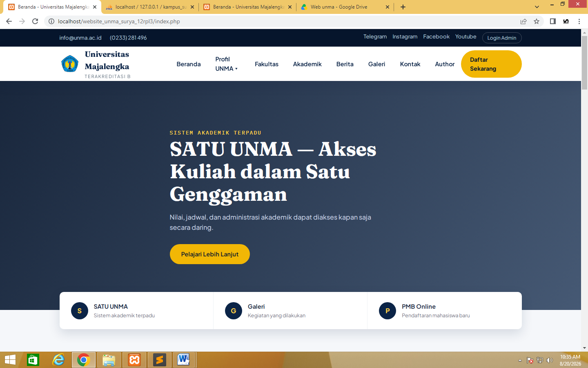
Task: View site information icon in address bar
Action: pos(51,21)
